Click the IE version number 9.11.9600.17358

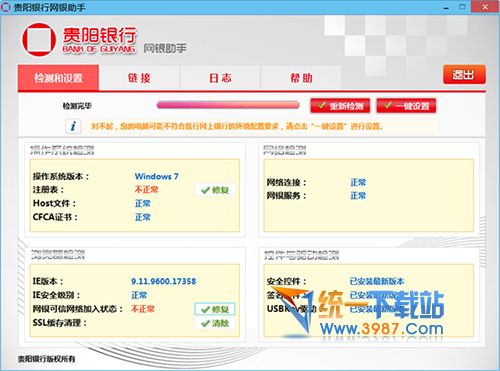pyautogui.click(x=164, y=281)
